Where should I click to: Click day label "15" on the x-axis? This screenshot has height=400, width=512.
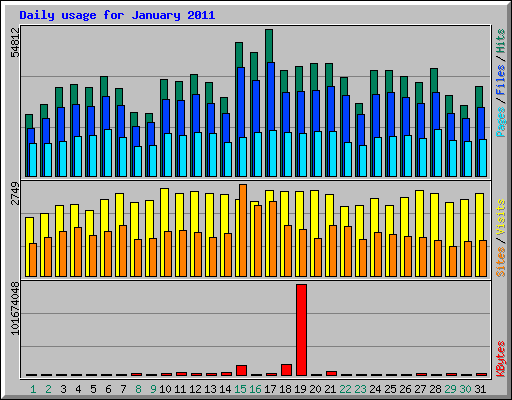coord(240,389)
